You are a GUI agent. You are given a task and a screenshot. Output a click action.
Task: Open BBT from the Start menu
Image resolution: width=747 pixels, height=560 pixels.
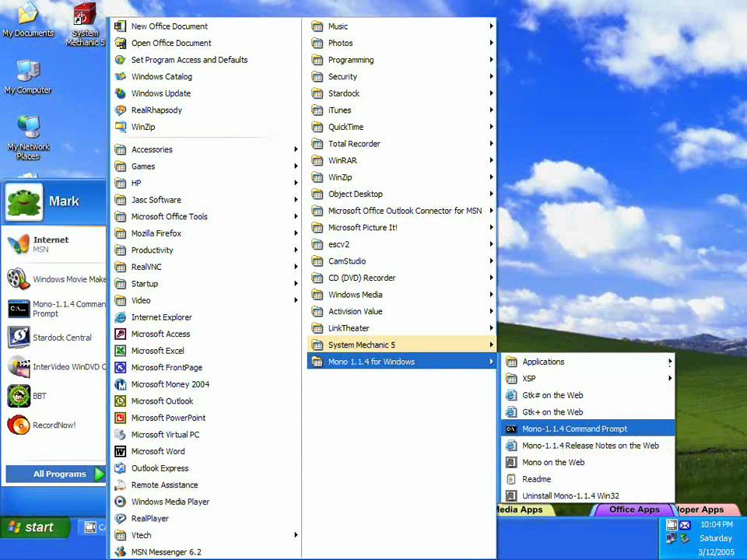click(x=54, y=396)
